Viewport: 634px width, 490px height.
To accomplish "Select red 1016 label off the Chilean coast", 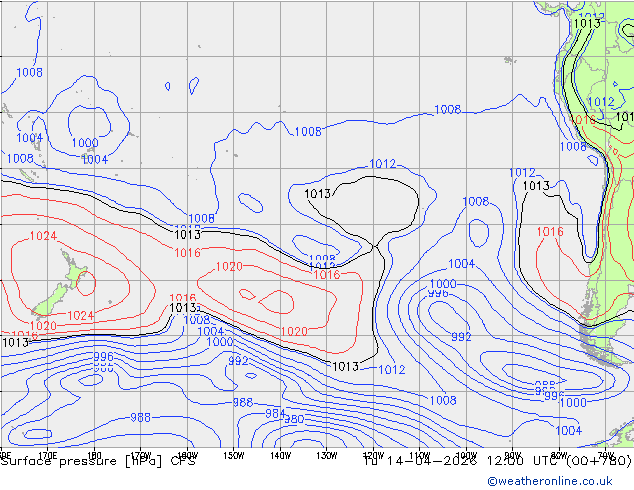I will 550,232.
